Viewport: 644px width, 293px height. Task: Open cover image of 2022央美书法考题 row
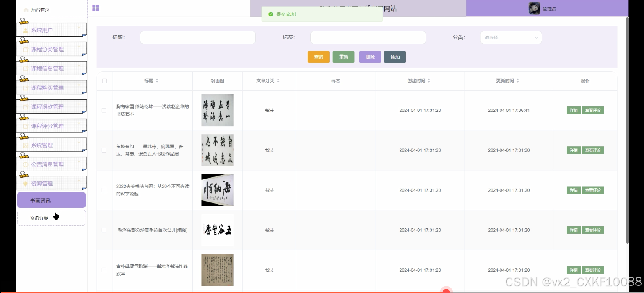coord(217,190)
